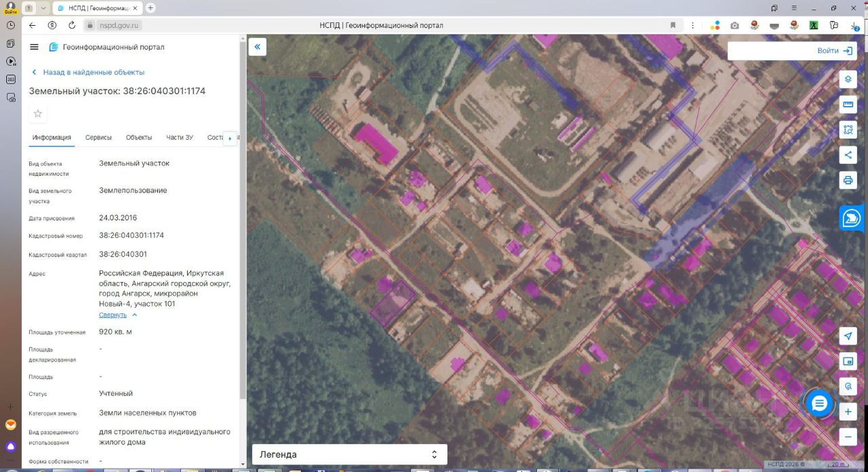
Task: Switch to the Информация tab
Action: (x=52, y=138)
